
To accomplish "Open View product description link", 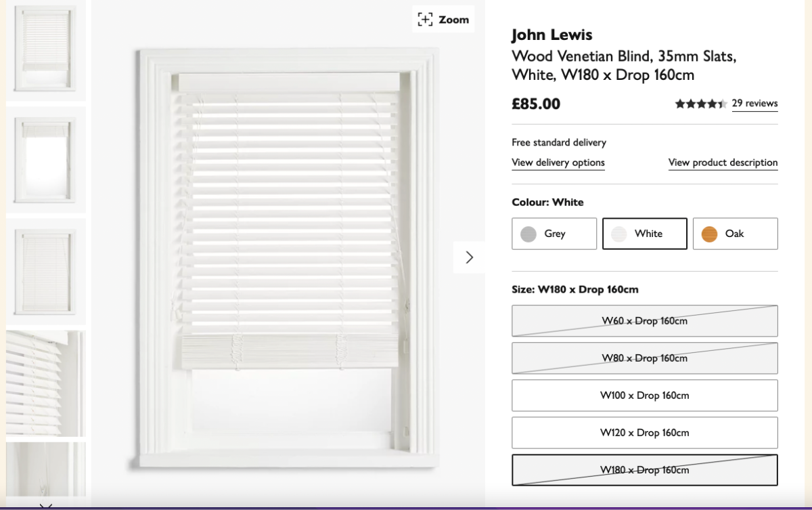I will pyautogui.click(x=723, y=163).
